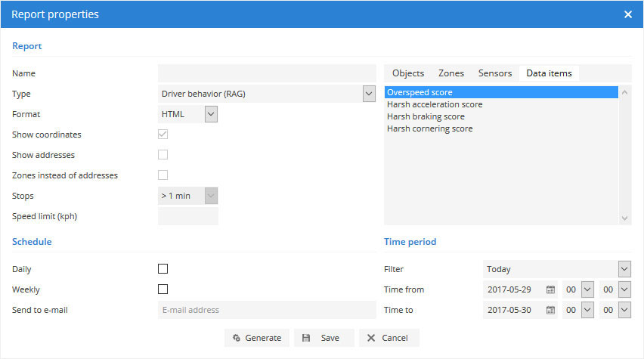Save the report properties
Screen dimensions: 644x359
coord(321,338)
